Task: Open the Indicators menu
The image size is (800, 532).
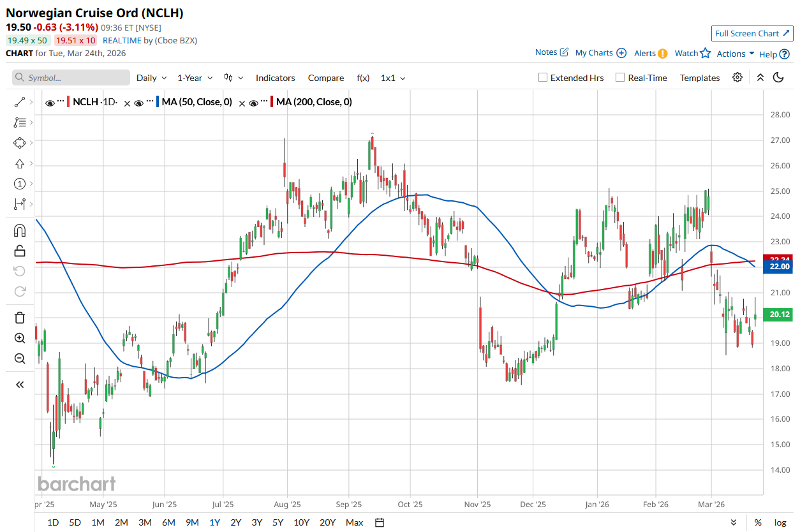Action: point(275,78)
